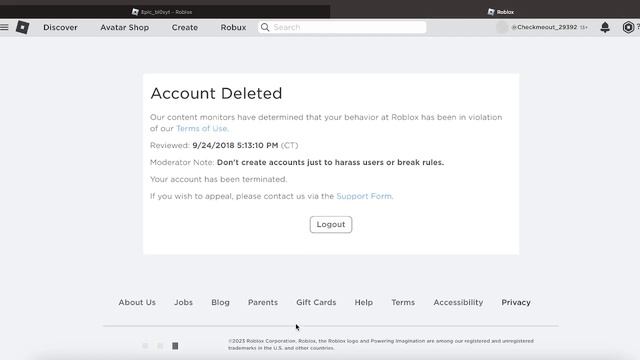This screenshot has height=360, width=640.
Task: Open Checkmeout_29392 profile link
Action: click(x=544, y=27)
